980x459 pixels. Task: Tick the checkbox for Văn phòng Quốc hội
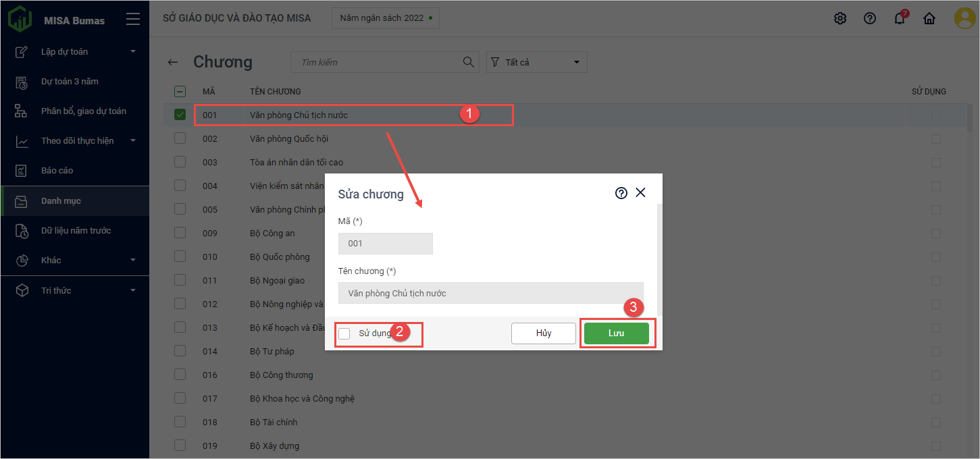coord(180,138)
